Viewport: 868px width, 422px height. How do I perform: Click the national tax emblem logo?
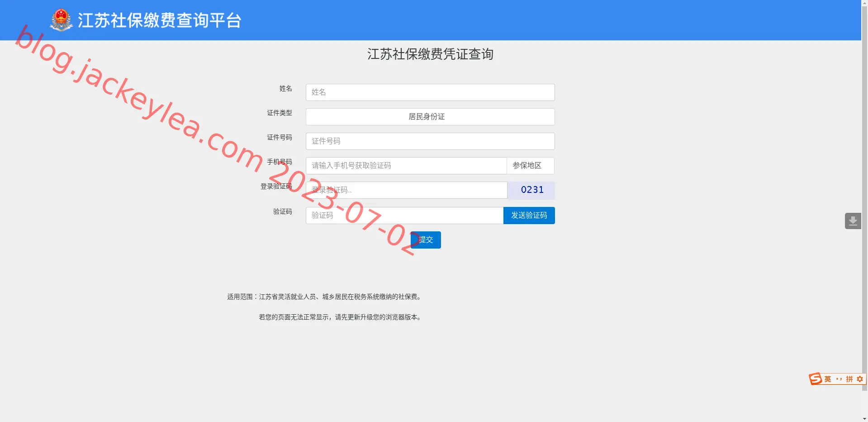pyautogui.click(x=61, y=20)
